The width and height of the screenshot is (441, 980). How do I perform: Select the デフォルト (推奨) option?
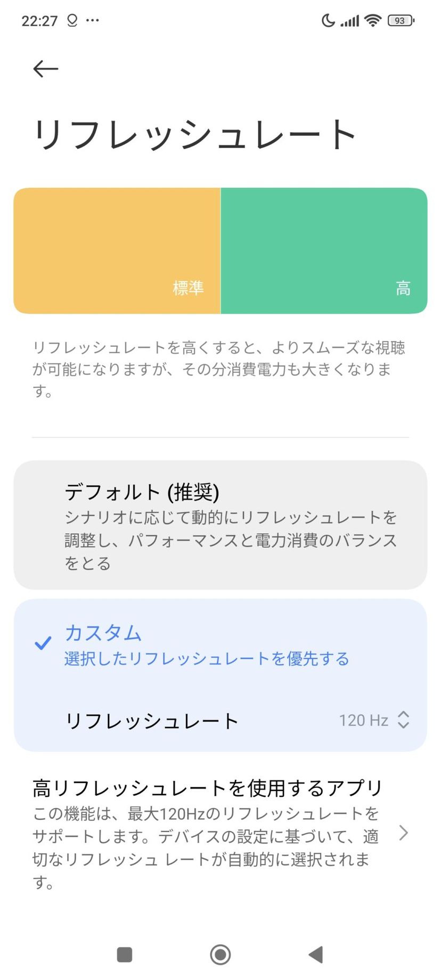pyautogui.click(x=220, y=525)
